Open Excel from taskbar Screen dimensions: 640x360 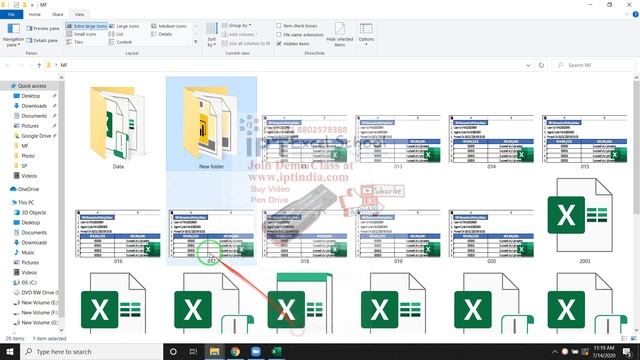(277, 351)
